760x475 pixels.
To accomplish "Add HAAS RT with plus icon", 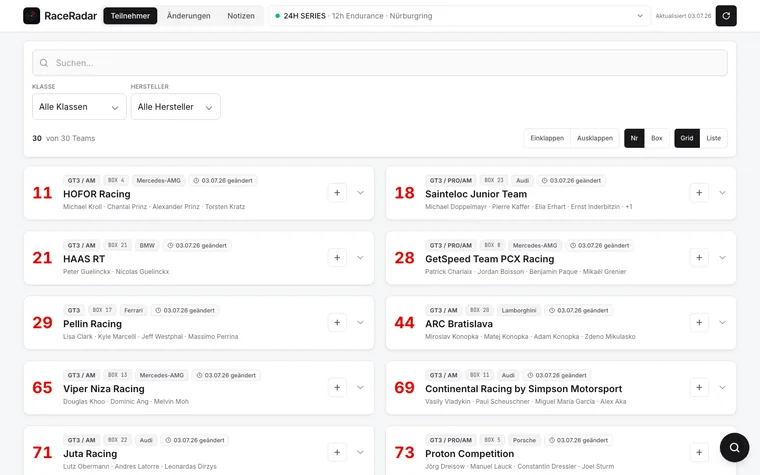I will coord(337,257).
